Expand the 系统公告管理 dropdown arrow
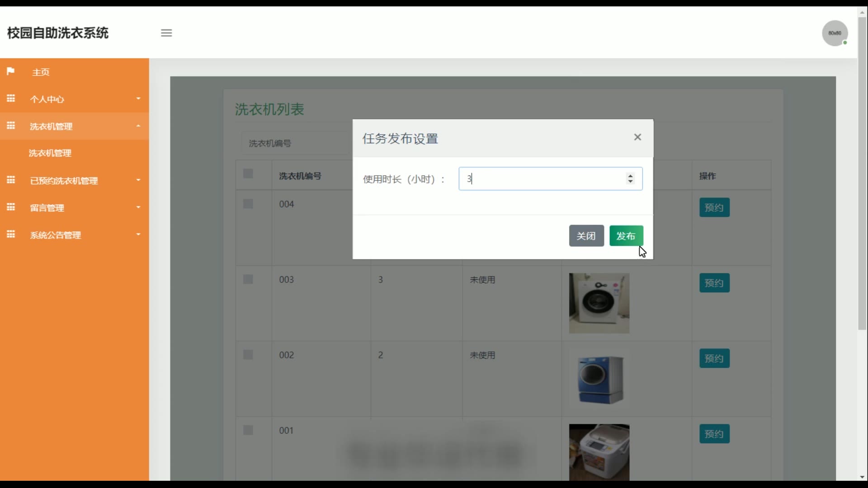The width and height of the screenshot is (868, 488). pyautogui.click(x=138, y=235)
